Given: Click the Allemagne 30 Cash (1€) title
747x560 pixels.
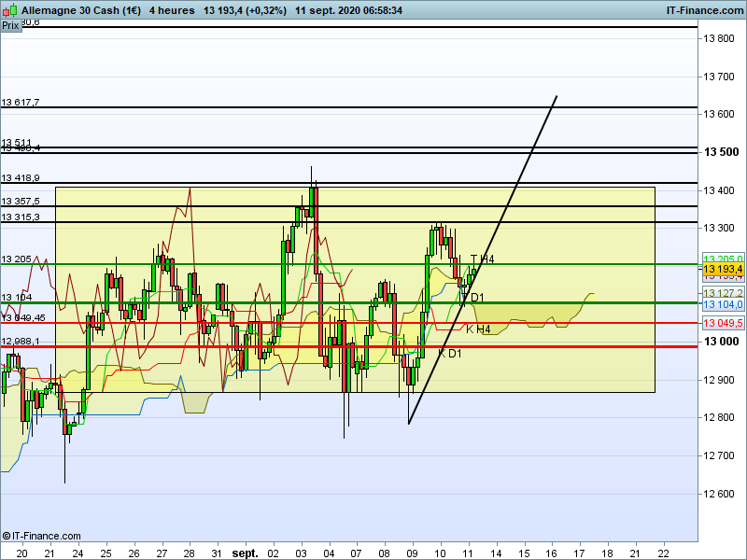Looking at the screenshot, I should click(x=81, y=10).
